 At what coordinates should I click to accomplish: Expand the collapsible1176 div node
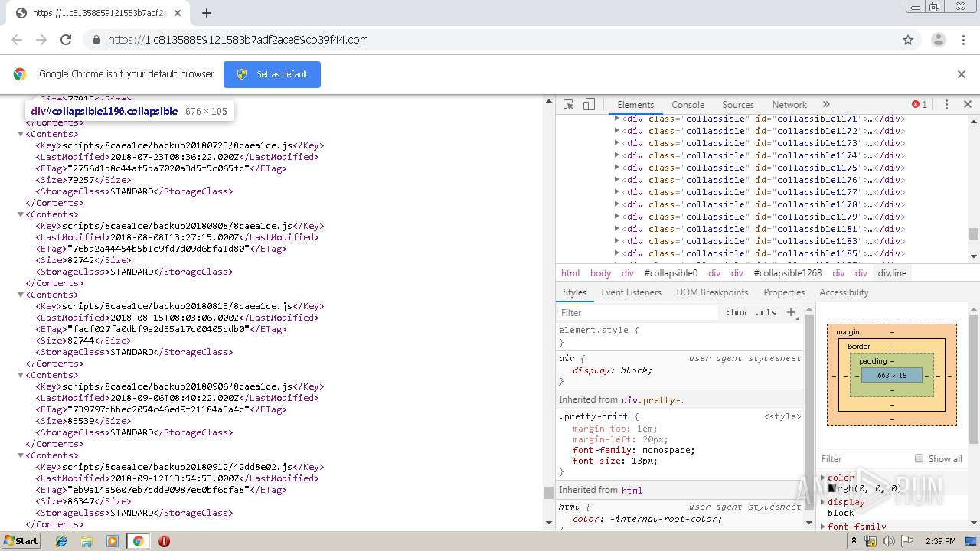[616, 180]
